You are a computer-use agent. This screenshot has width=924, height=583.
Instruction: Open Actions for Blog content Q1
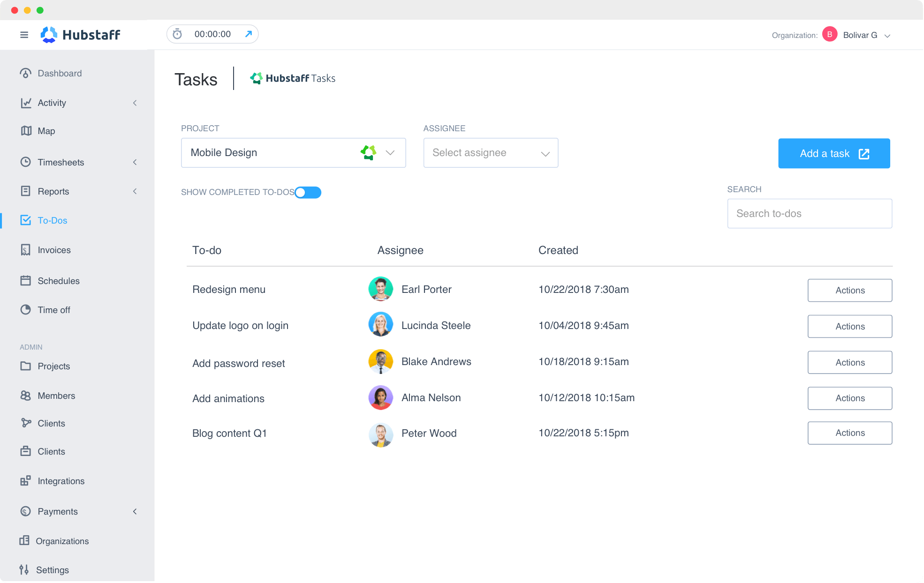coord(849,433)
